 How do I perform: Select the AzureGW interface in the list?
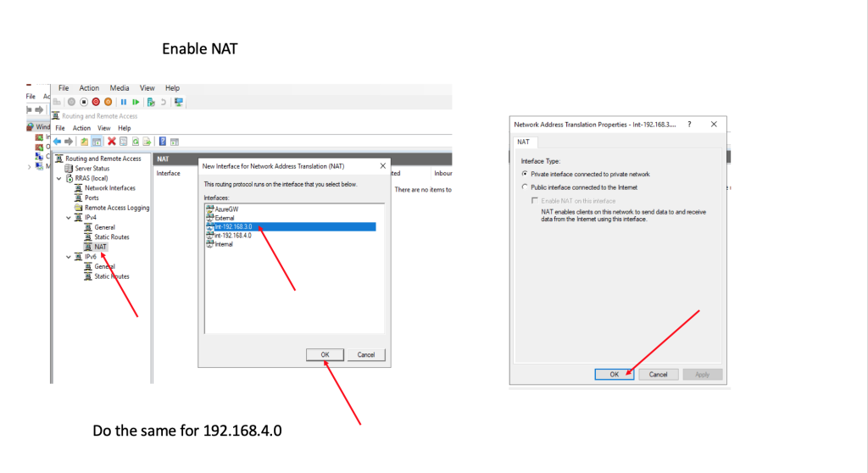pos(223,209)
